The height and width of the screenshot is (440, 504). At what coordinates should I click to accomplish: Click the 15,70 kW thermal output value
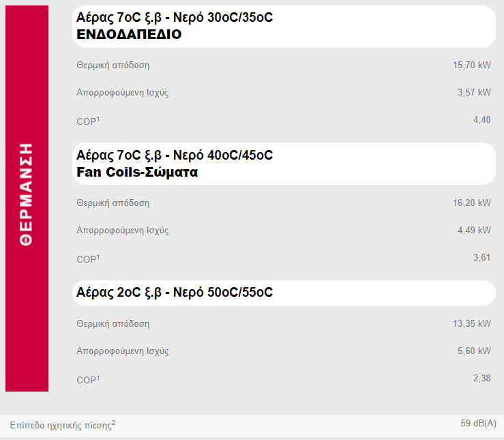click(x=471, y=65)
